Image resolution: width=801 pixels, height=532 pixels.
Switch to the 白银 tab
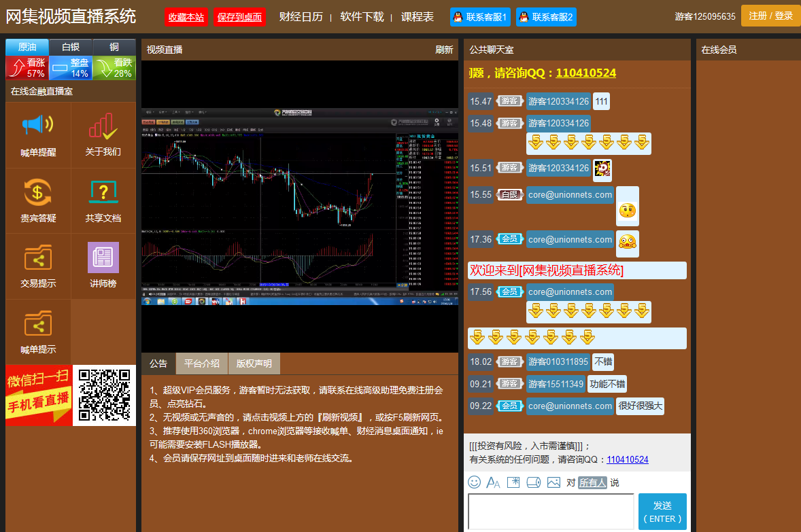pyautogui.click(x=71, y=47)
